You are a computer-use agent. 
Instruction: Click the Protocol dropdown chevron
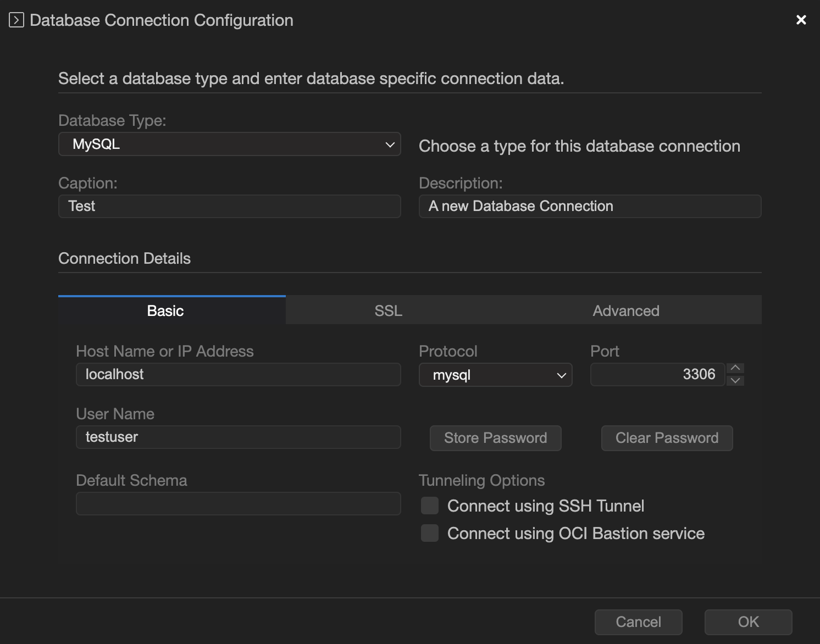coord(561,375)
